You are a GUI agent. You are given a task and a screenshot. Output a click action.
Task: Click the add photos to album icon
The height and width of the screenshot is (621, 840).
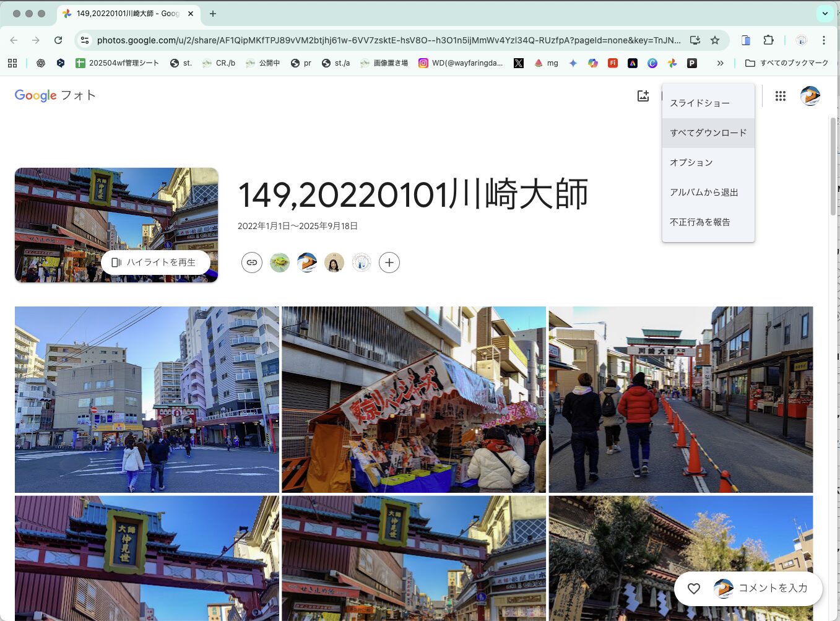[643, 96]
